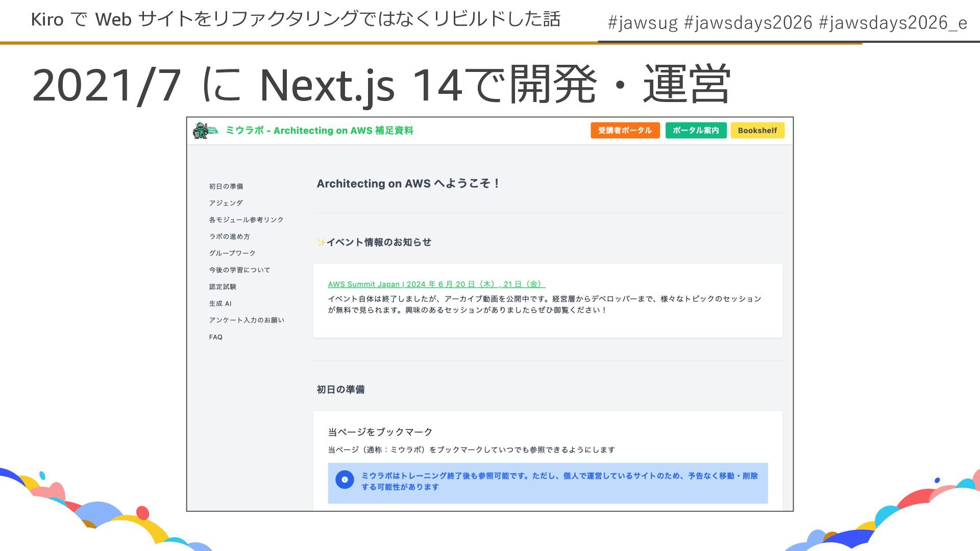980x551 pixels.
Task: Jump to ラボの進め方 section
Action: [x=229, y=237]
